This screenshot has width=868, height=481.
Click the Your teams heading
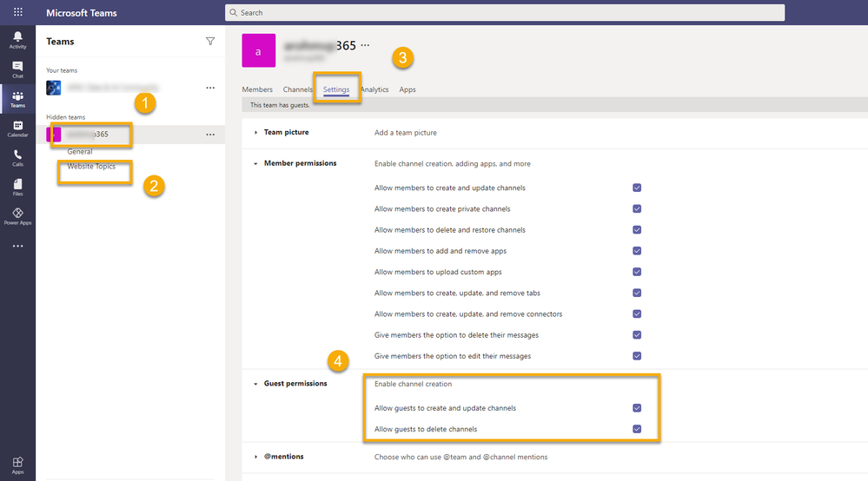[x=62, y=70]
